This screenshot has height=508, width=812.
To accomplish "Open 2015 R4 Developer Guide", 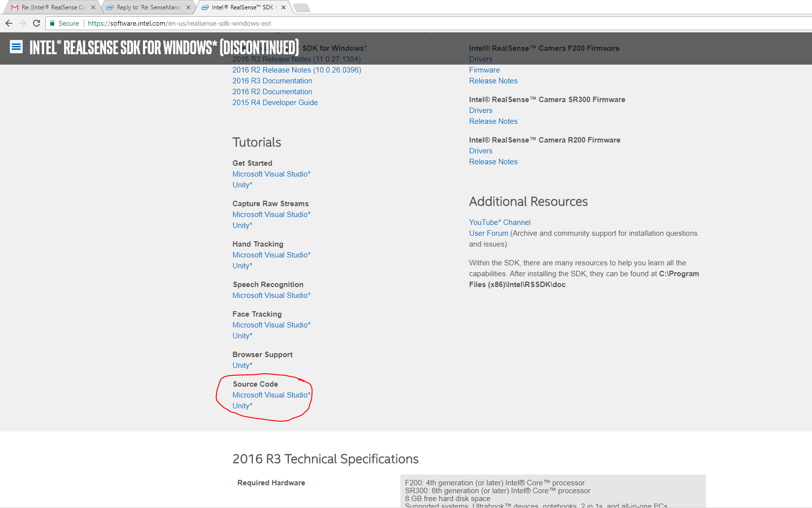I will [275, 103].
